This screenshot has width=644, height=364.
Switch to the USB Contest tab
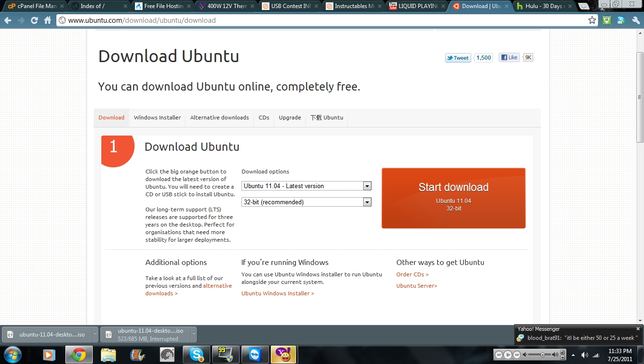(290, 6)
